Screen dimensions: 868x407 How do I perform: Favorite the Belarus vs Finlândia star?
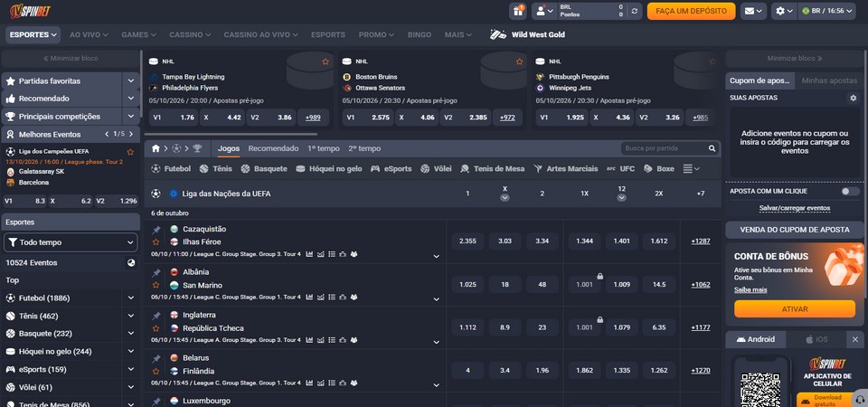[156, 371]
